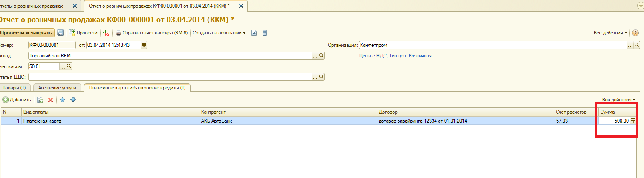Click the 'N' column header
644x178 pixels.
coord(11,112)
